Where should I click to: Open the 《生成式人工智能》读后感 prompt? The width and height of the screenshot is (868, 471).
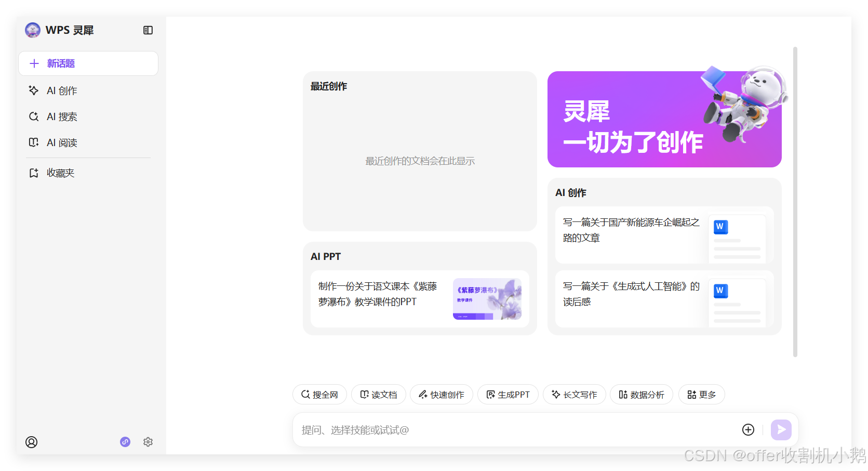[664, 299]
